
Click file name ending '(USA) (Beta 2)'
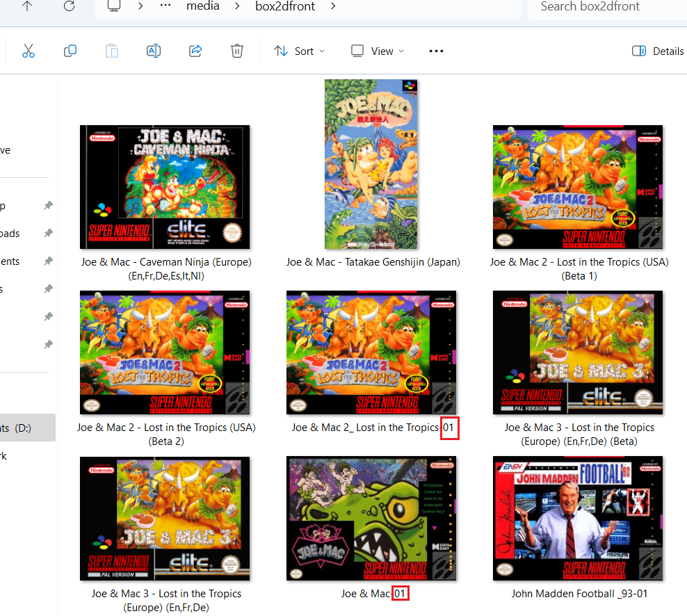click(x=166, y=434)
